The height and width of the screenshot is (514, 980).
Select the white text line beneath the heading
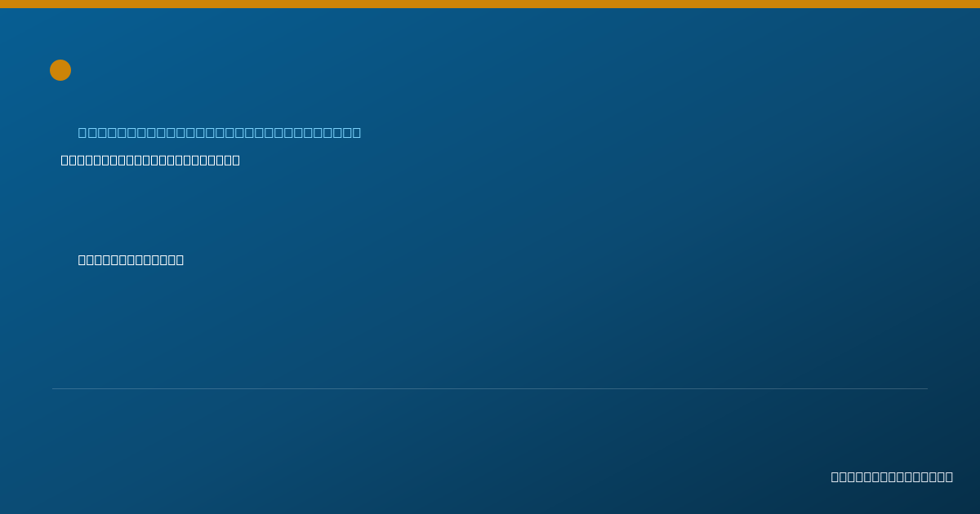150,160
